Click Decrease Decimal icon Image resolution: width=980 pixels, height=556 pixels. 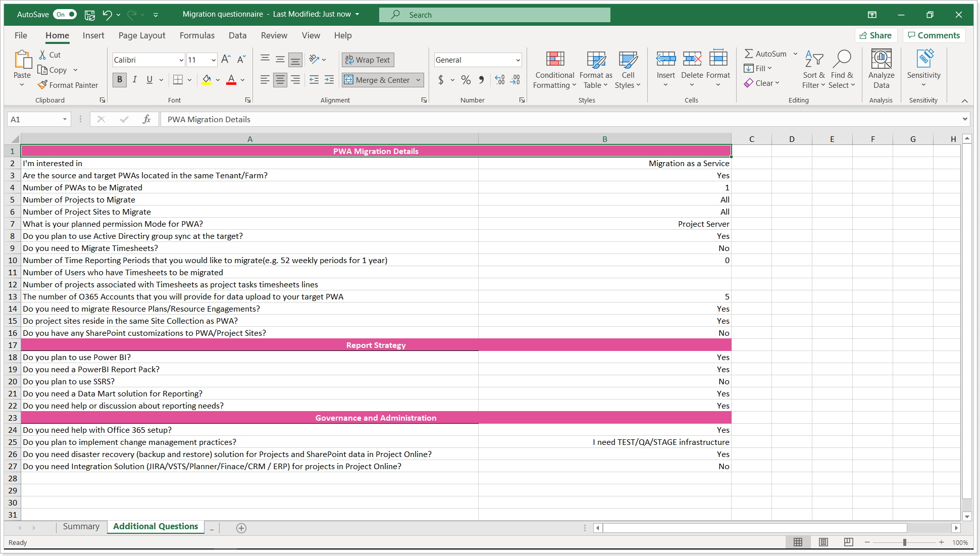(515, 80)
